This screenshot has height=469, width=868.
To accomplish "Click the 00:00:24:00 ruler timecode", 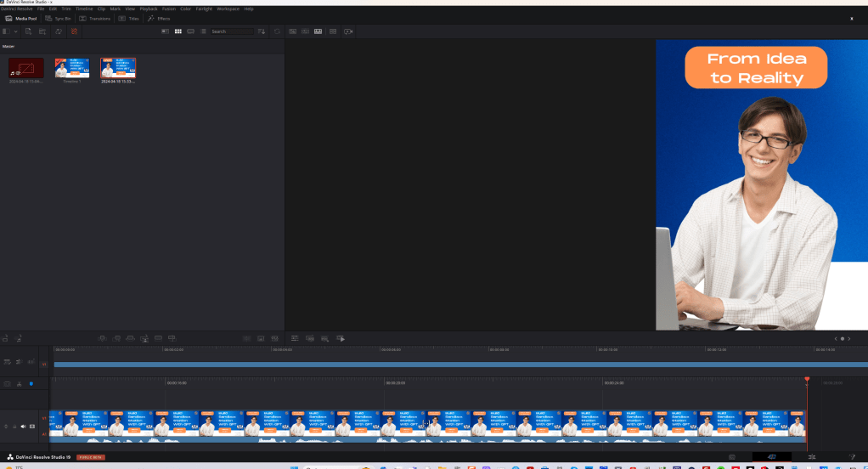I will point(614,382).
